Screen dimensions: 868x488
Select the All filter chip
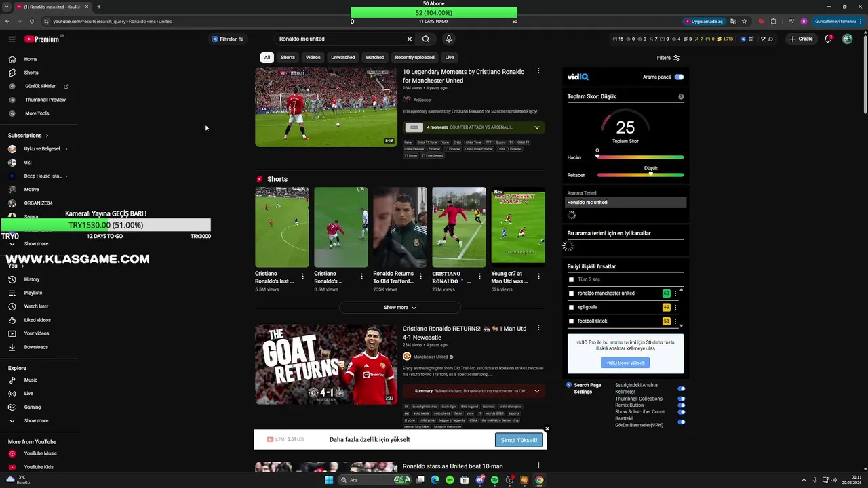click(267, 58)
